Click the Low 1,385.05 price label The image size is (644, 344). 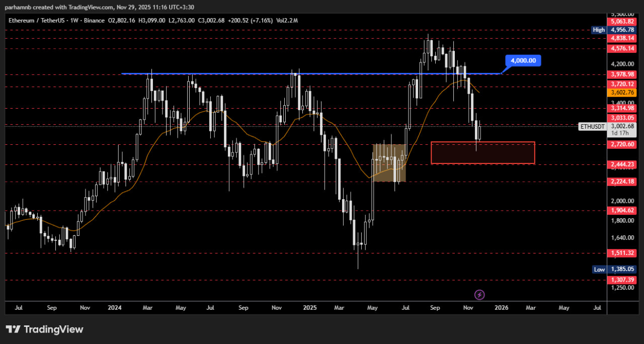(622, 270)
